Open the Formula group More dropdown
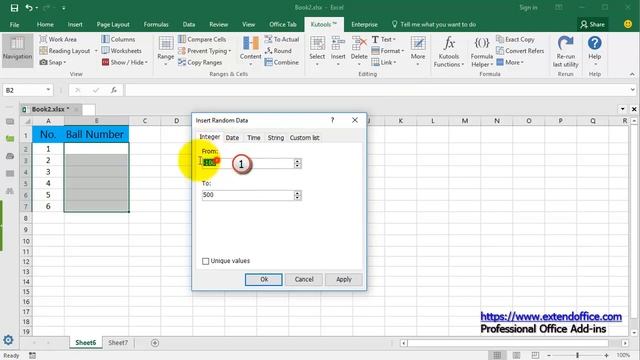This screenshot has height=360, width=640. 510,62
